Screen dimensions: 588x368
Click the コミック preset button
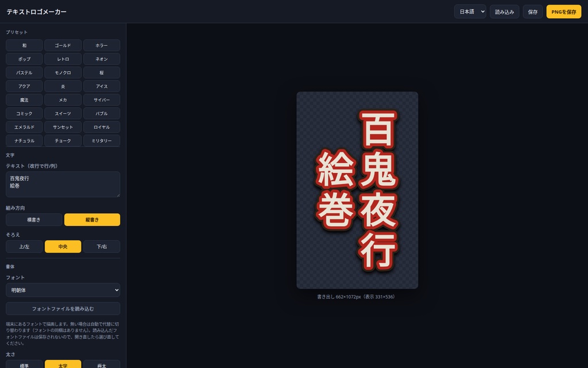click(x=24, y=113)
